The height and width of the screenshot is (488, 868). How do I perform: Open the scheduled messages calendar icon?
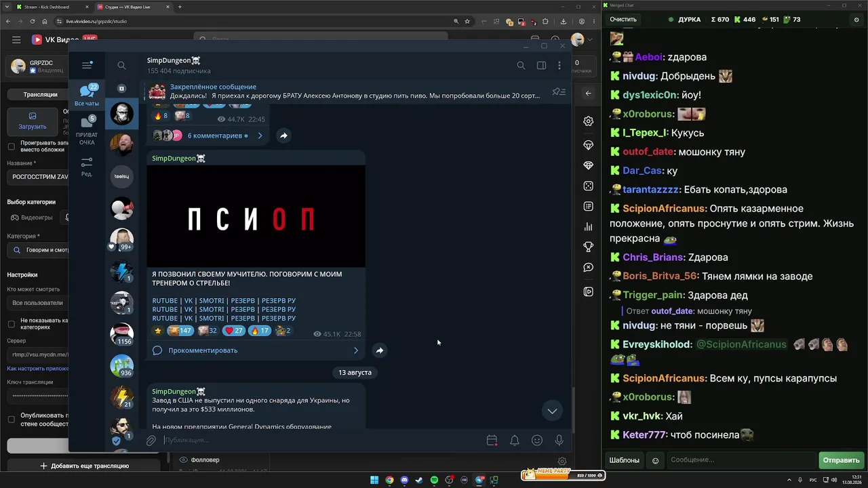(492, 441)
